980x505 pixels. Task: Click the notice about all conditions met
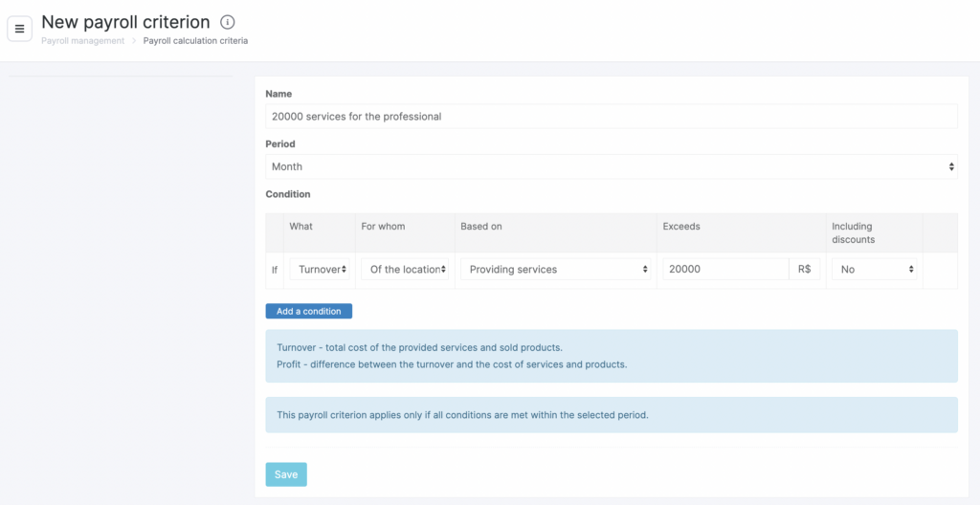(611, 415)
